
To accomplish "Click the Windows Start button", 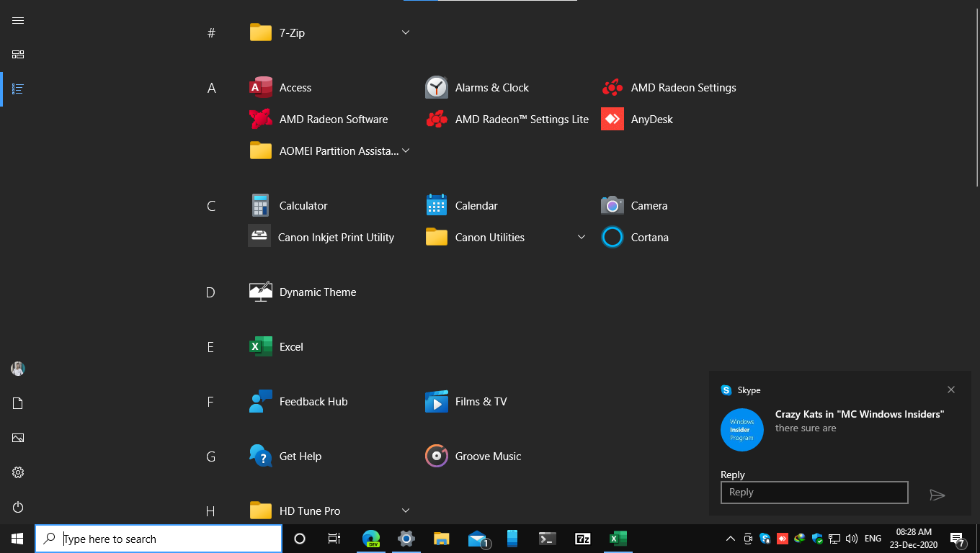I will tap(17, 539).
